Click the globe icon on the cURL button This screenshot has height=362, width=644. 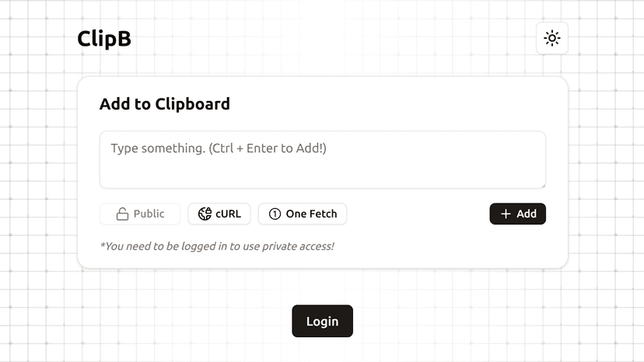pos(205,214)
